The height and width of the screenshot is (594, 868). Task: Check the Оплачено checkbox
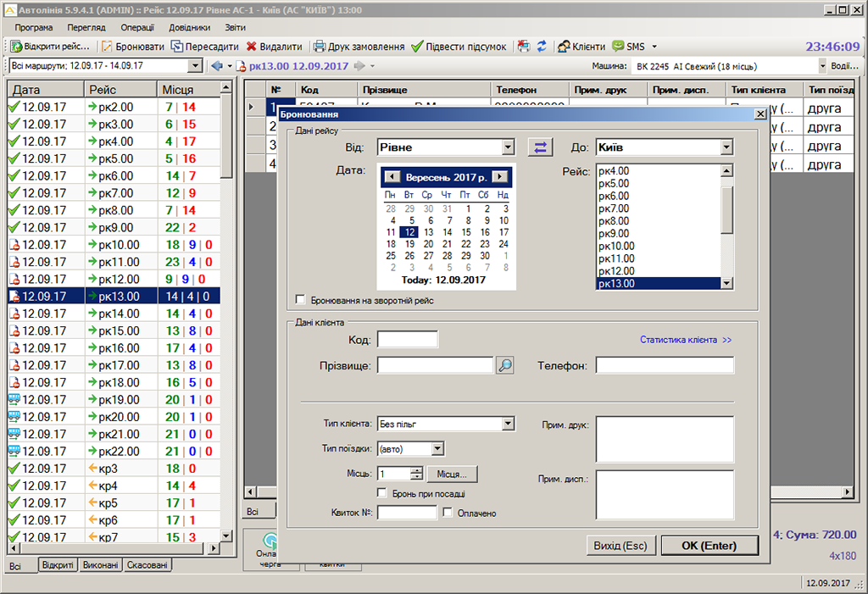(448, 513)
